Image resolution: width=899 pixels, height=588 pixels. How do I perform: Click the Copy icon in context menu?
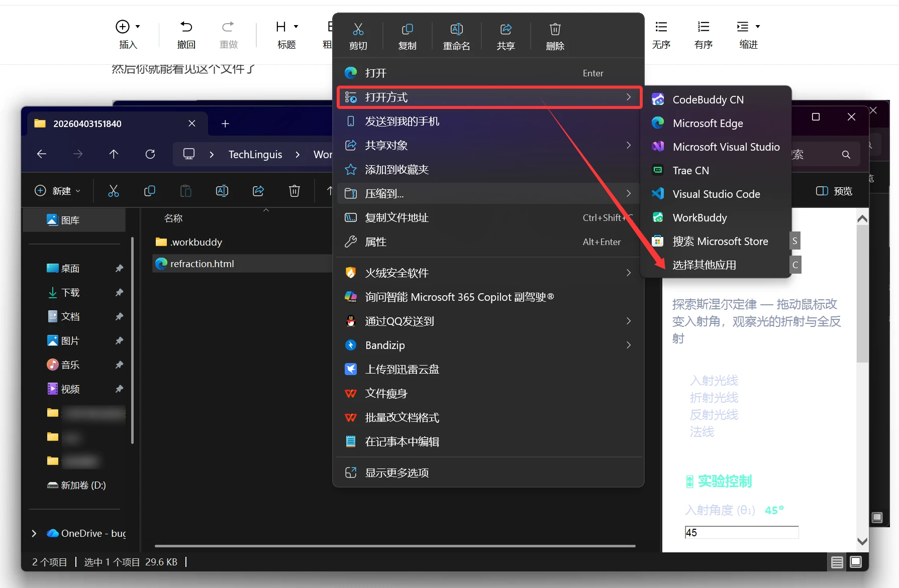(x=407, y=36)
